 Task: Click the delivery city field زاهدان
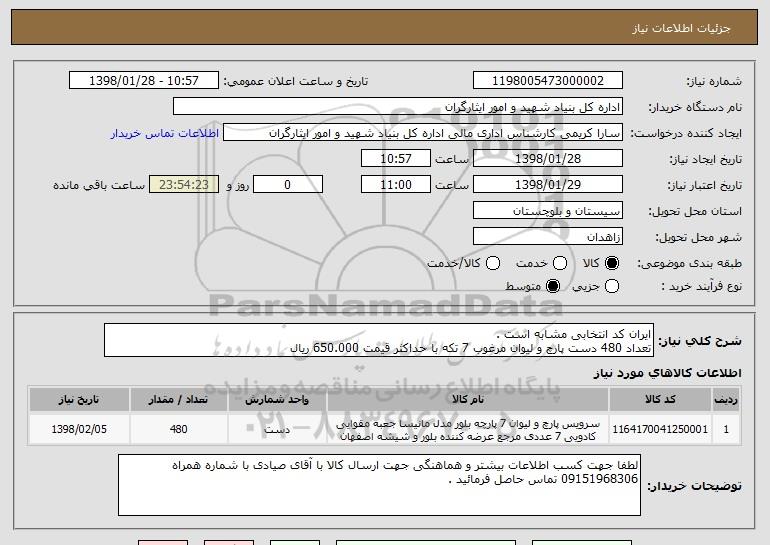(x=548, y=237)
